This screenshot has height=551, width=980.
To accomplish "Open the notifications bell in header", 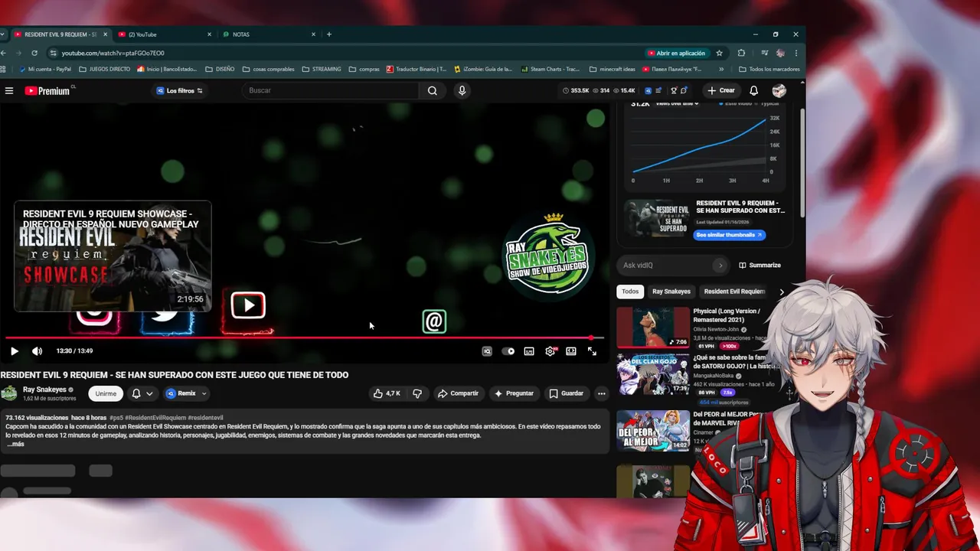I will click(754, 90).
